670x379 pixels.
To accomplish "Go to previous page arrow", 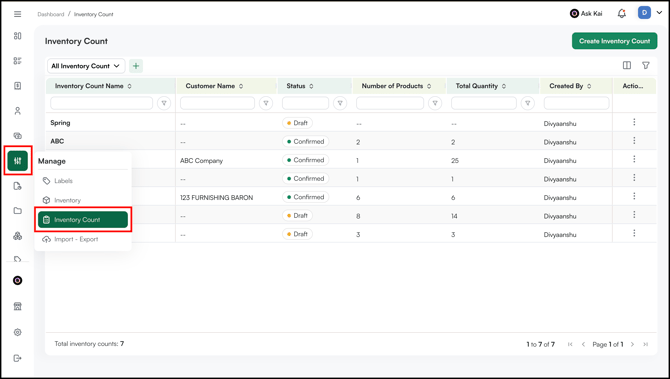I will tap(583, 344).
